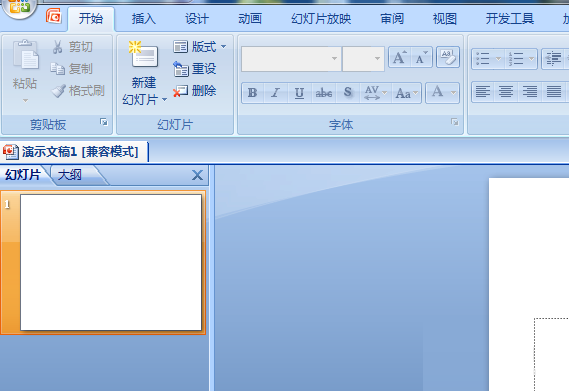Click Decrease Font Size button
The image size is (569, 391).
click(x=421, y=57)
